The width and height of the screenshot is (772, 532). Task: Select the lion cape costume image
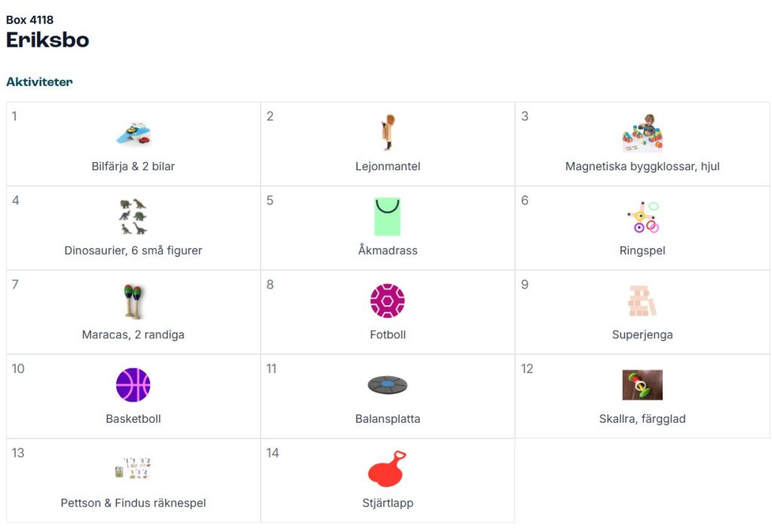pyautogui.click(x=388, y=133)
